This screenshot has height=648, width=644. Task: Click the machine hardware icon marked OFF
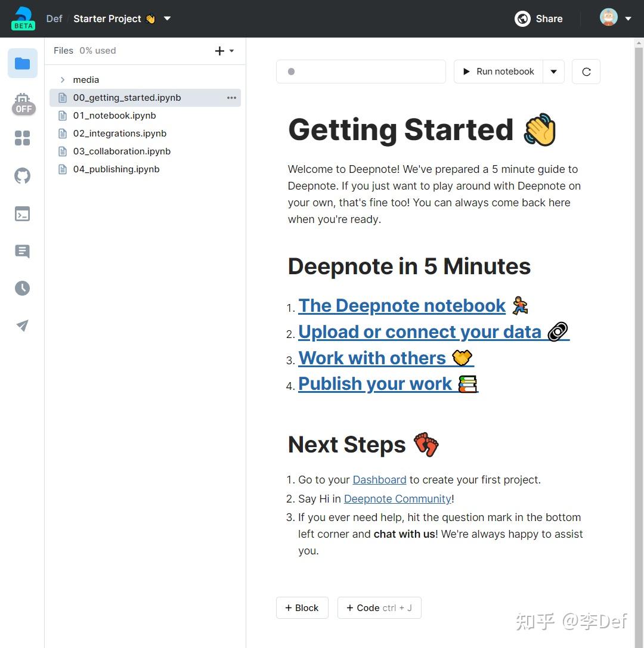pyautogui.click(x=22, y=101)
